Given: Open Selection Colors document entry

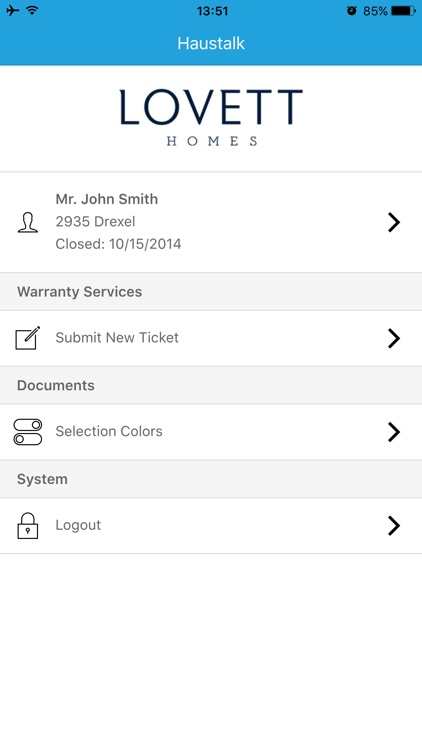Looking at the screenshot, I should coord(211,432).
